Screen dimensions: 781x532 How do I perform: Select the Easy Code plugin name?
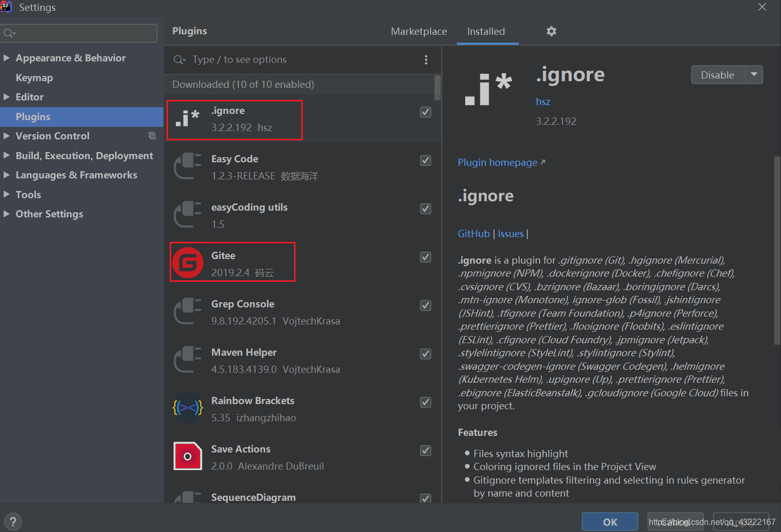click(235, 159)
